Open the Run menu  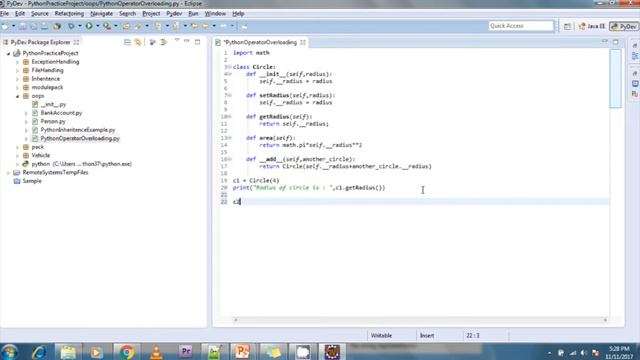pos(193,13)
